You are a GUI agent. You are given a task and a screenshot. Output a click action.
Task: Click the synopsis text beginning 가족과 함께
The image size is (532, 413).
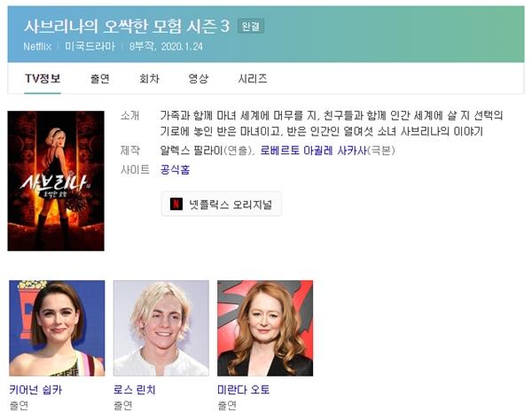click(332, 123)
